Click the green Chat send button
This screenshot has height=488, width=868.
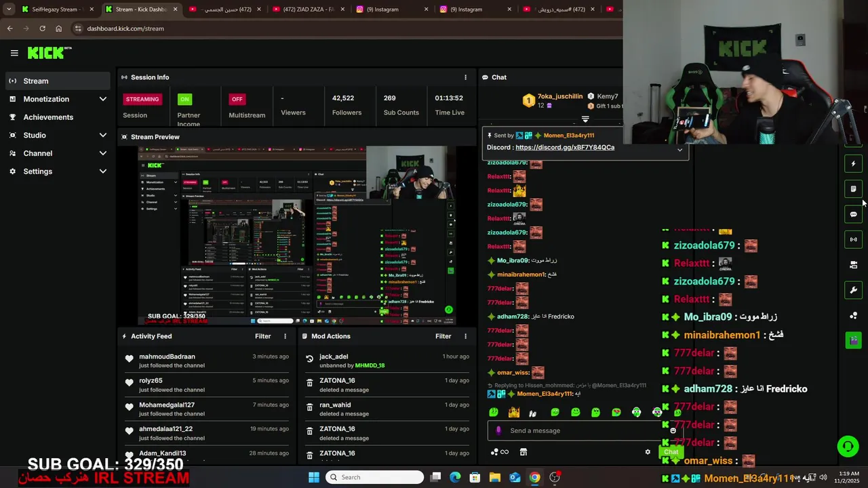pyautogui.click(x=671, y=452)
